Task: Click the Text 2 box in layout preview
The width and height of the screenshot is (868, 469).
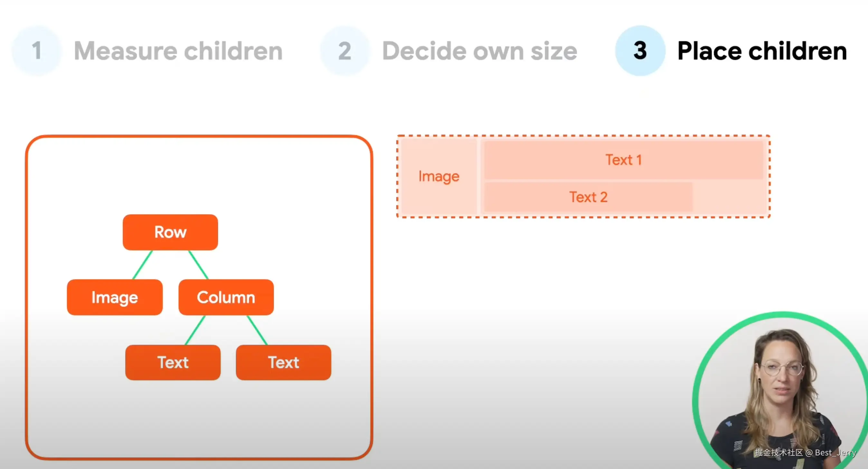Action: [x=588, y=197]
